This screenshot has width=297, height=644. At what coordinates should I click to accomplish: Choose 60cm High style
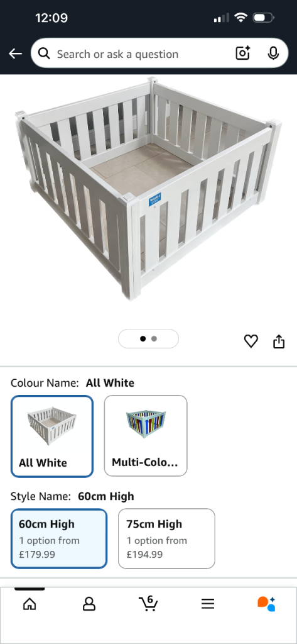click(59, 538)
